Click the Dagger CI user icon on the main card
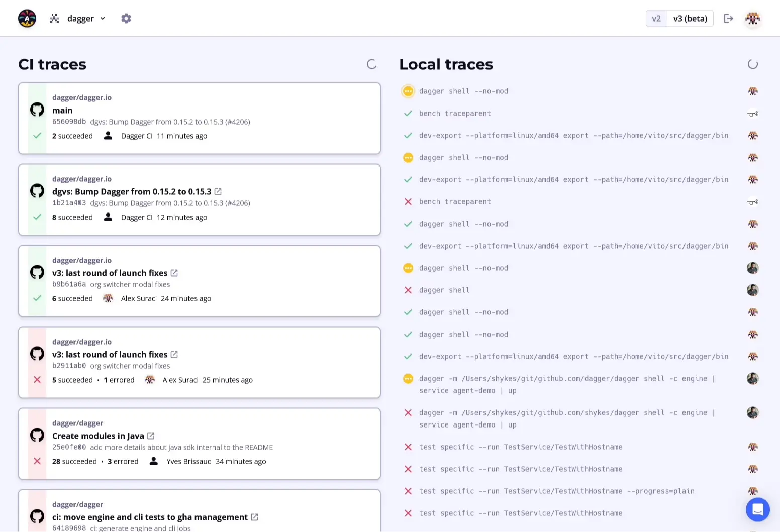 (x=108, y=135)
